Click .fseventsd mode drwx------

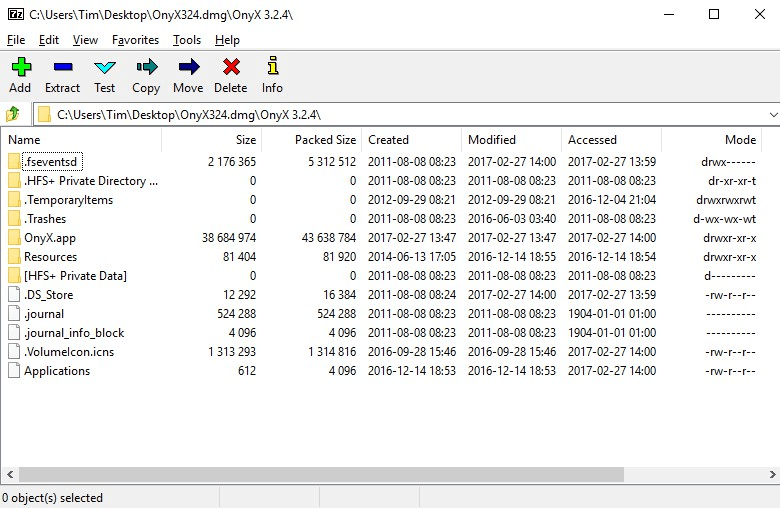pyautogui.click(x=728, y=162)
